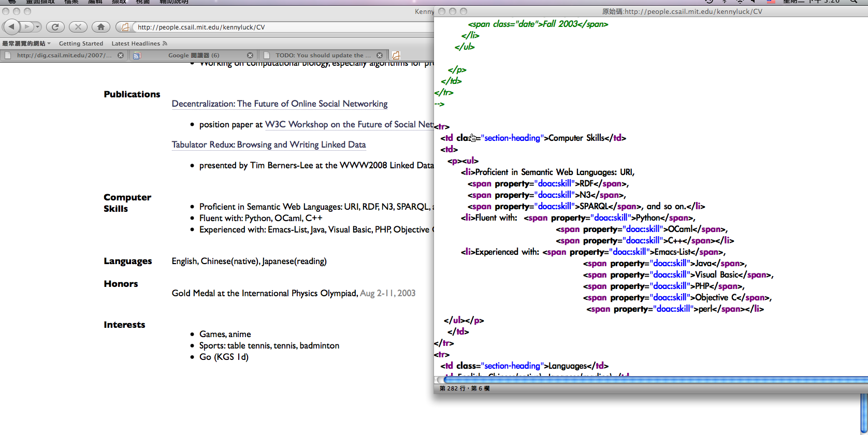The image size is (868, 435).
Task: Open the Getting Started bookmark
Action: 81,44
